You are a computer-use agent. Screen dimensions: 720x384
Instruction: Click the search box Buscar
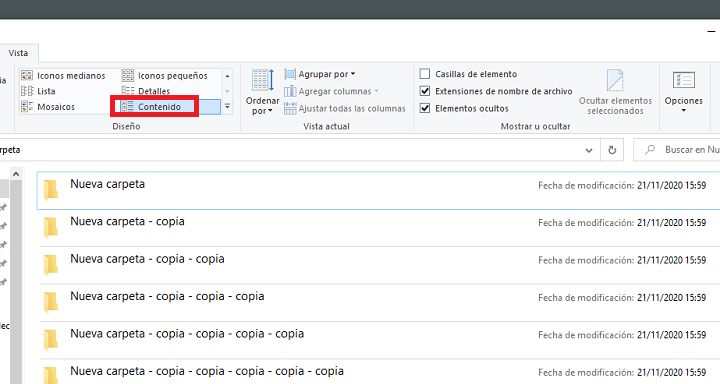tap(676, 150)
